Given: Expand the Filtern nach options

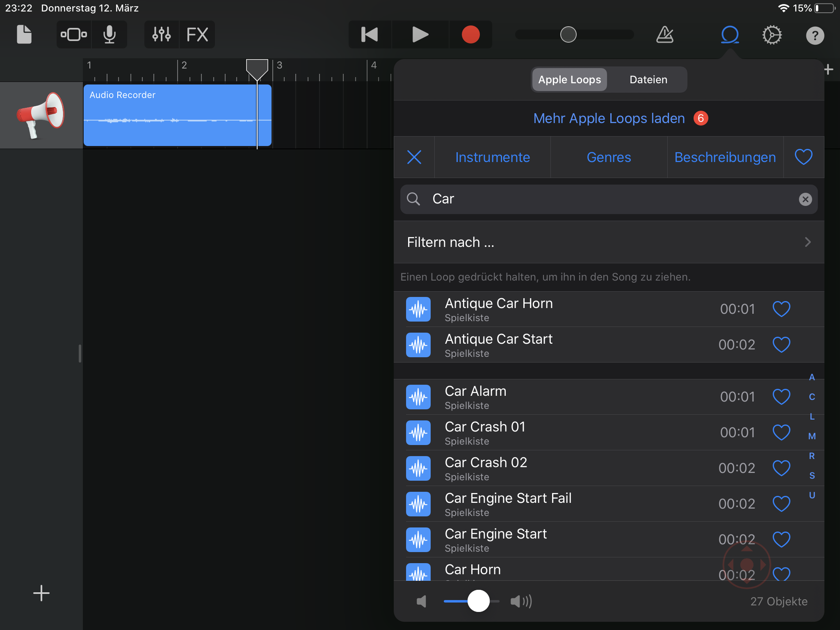Looking at the screenshot, I should pos(609,242).
